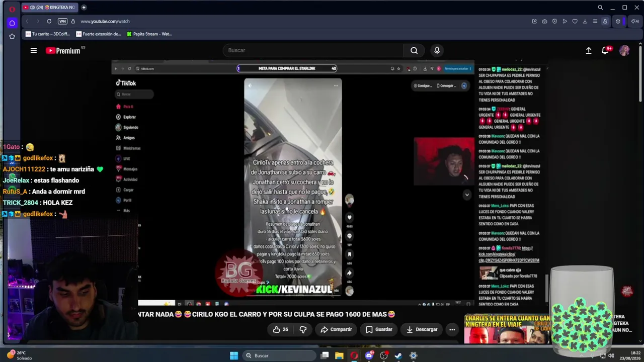
Task: Toggle the Opera VPN badge
Action: click(62, 21)
